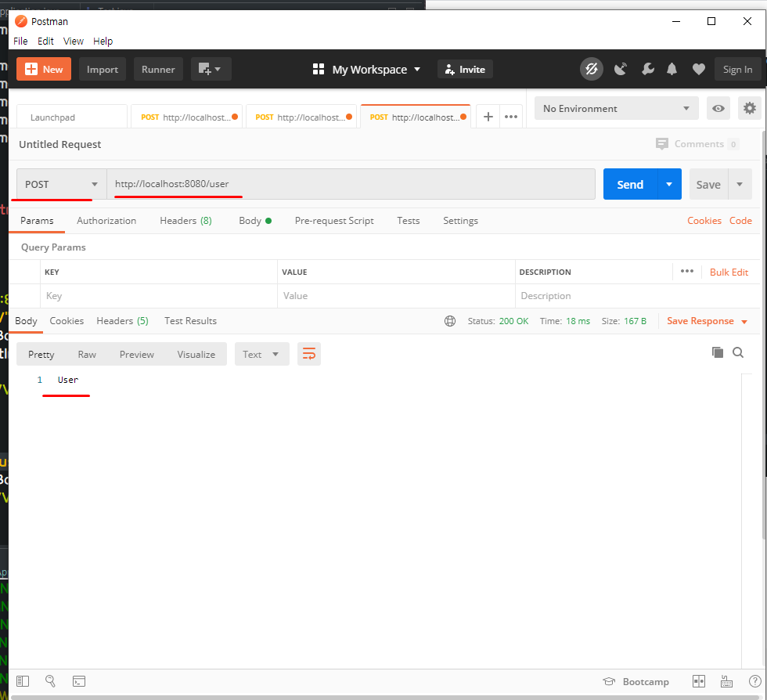Open the Runner button
Image resolution: width=767 pixels, height=700 pixels.
coord(158,69)
